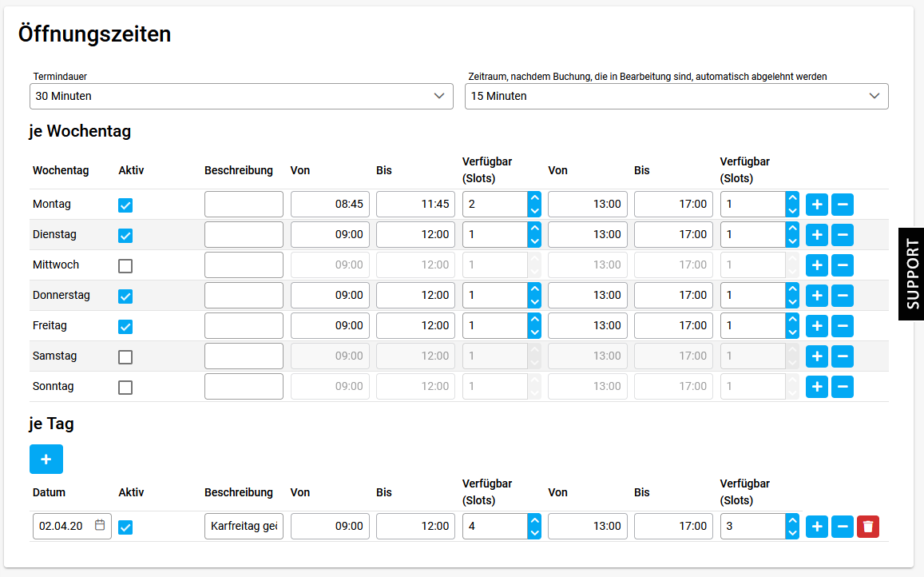Click the je Wochentag section heading
This screenshot has height=577, width=924.
[80, 131]
